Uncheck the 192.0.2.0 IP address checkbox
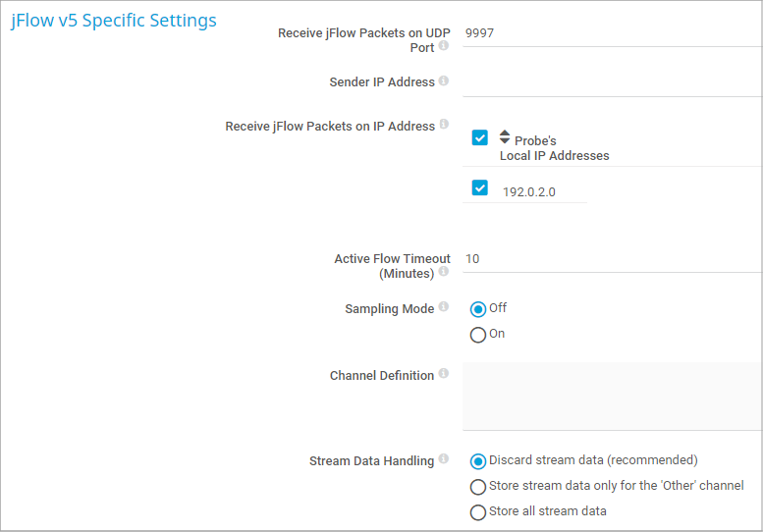Viewport: 763px width, 532px height. (x=479, y=187)
